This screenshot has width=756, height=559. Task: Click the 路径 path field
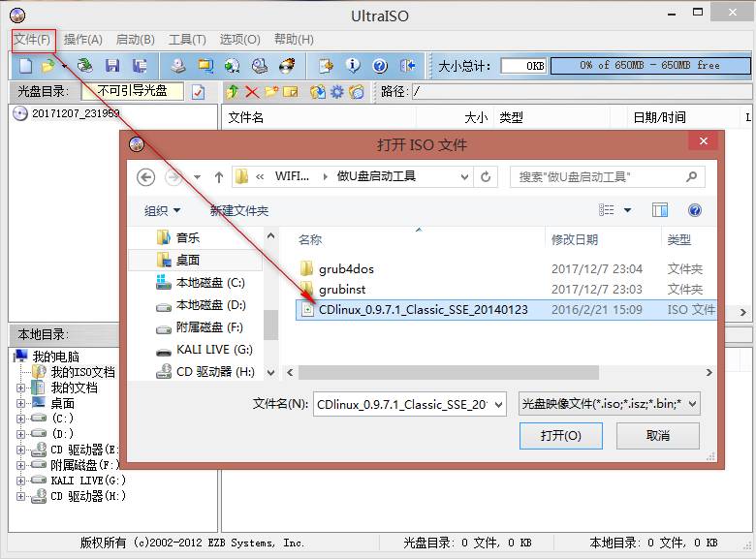(581, 92)
